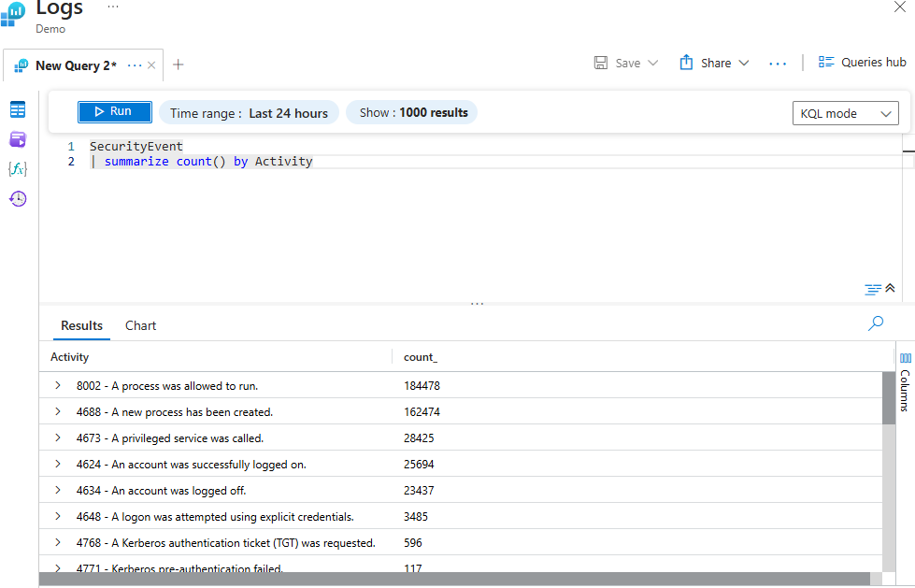Expand row 4624 account successfully logged on
The height and width of the screenshot is (588, 915).
pyautogui.click(x=58, y=465)
